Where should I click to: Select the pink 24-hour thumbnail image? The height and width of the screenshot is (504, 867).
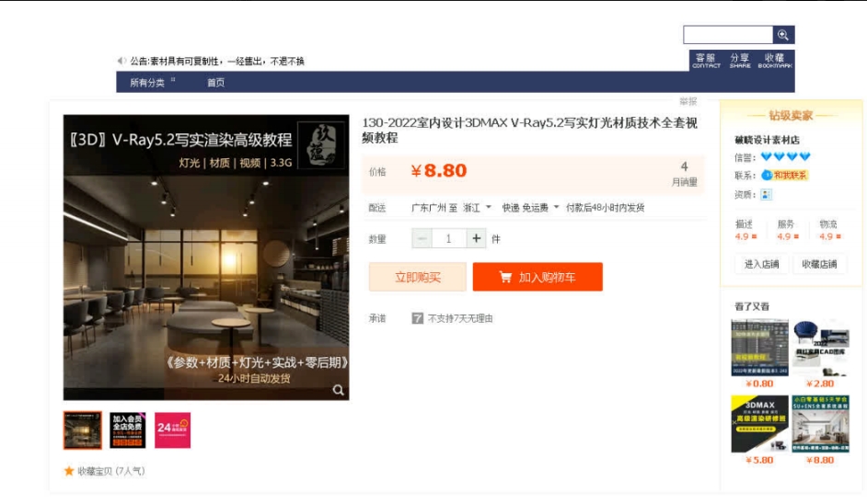(172, 430)
